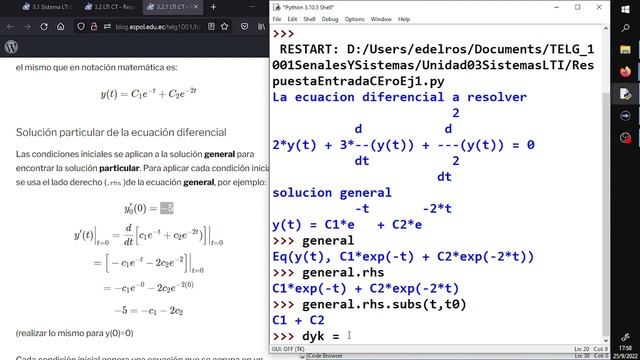Viewport: 640px width, 360px height.
Task: Open the tracking protection shield
Action: [81, 27]
